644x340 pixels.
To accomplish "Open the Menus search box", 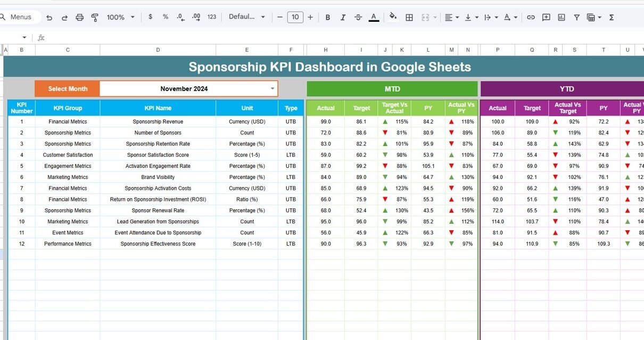I will 20,17.
